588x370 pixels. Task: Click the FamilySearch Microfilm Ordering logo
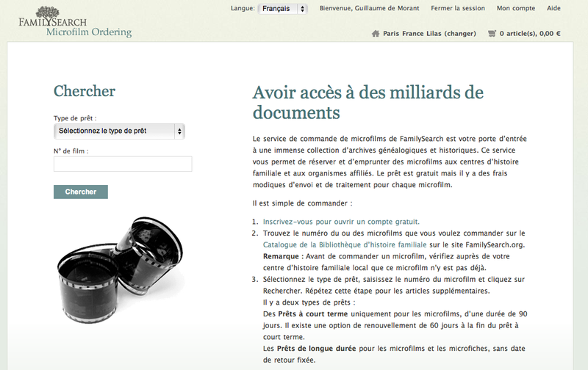click(x=75, y=22)
